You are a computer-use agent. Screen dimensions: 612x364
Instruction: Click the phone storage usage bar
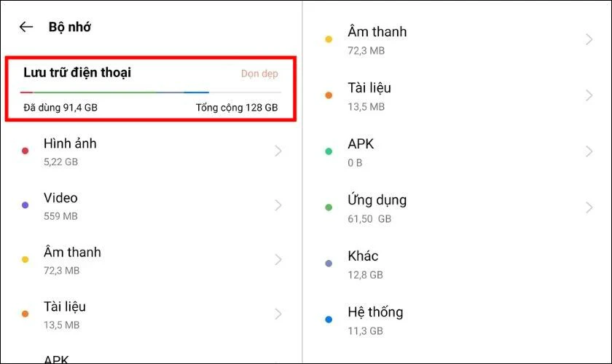coord(151,92)
